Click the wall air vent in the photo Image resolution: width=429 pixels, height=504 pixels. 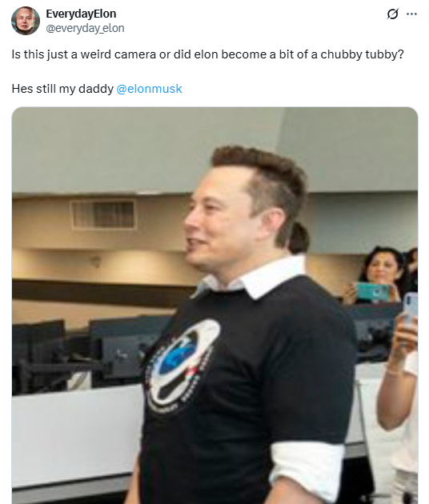pyautogui.click(x=103, y=214)
